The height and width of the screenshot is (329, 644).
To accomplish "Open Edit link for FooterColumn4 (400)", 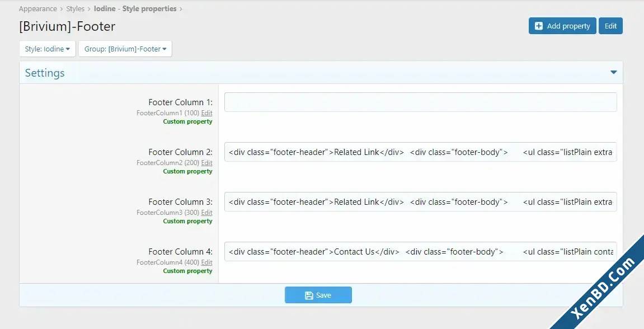I will tap(206, 262).
